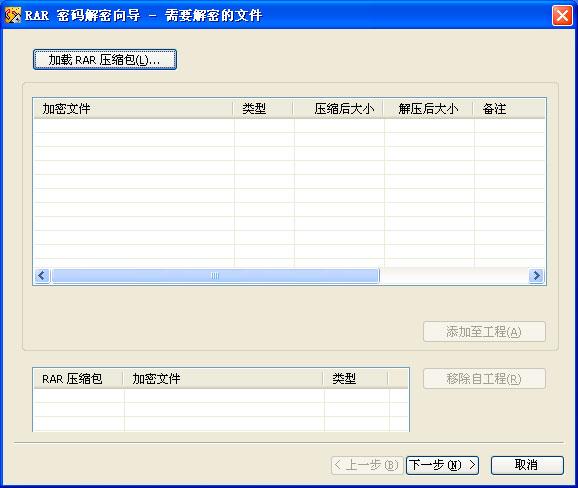
Task: Click 解压后大小 column header
Action: tap(429, 109)
